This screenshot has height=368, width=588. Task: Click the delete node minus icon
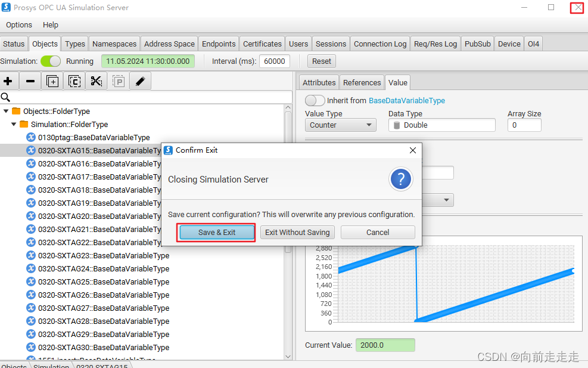click(30, 81)
